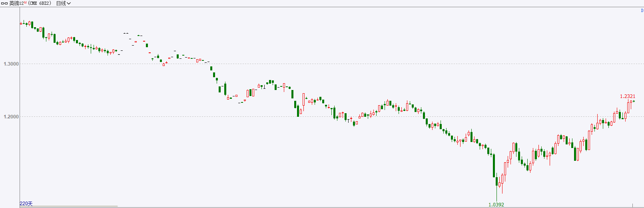This screenshot has width=644, height=208.
Task: Click the blue D marker at top right
Action: 642,11
